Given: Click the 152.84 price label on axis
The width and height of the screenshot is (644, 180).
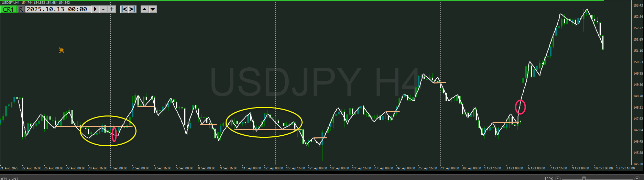Looking at the screenshot, I should tap(638, 17).
